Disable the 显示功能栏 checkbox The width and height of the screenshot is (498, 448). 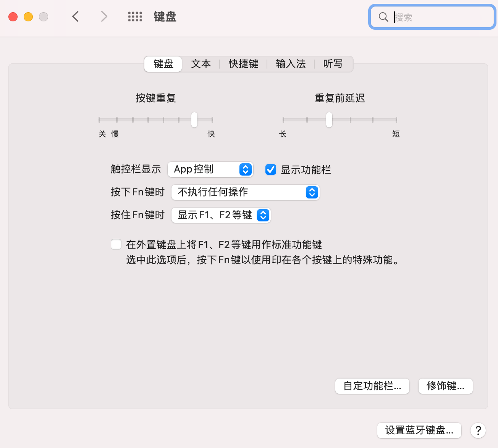click(271, 169)
